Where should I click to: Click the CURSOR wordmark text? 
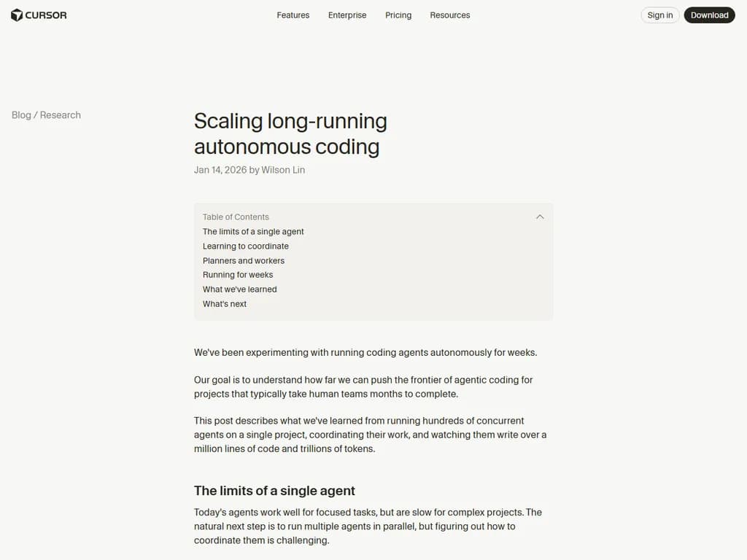coord(46,15)
